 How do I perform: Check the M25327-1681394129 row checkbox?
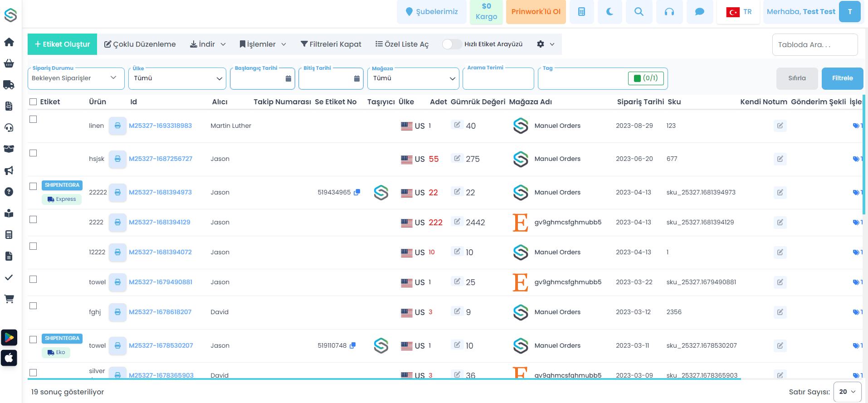click(x=33, y=219)
